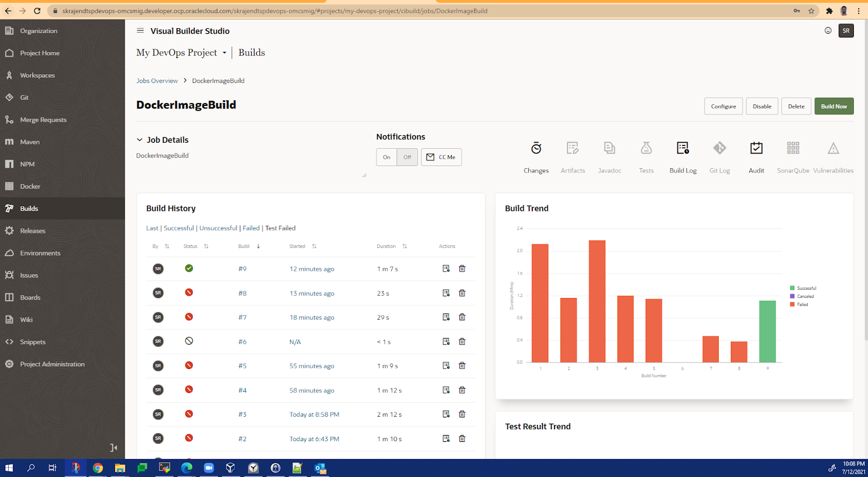868x477 pixels.
Task: Collapse the Job Details section
Action: point(139,139)
